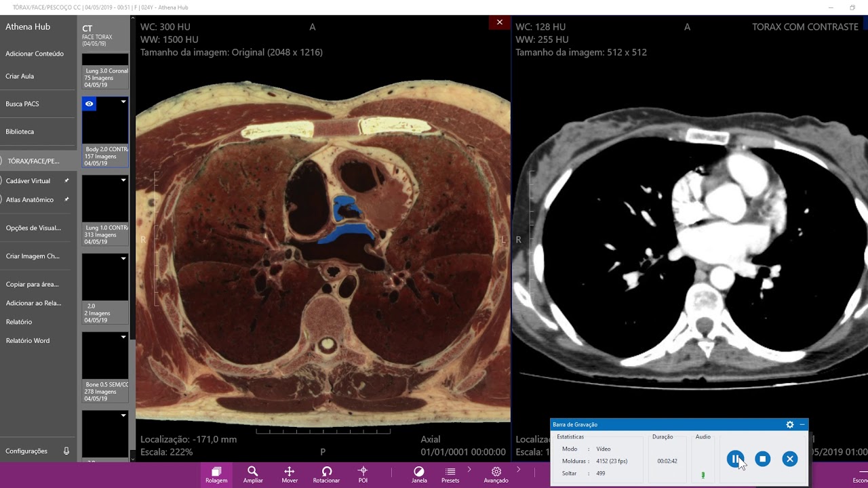
Task: Open Busca PACS in sidebar
Action: click(22, 104)
